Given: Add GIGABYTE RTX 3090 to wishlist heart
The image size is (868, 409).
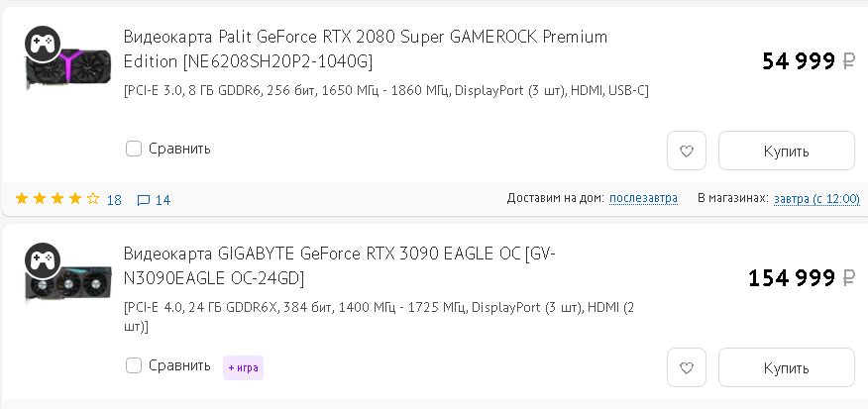Looking at the screenshot, I should 687,367.
